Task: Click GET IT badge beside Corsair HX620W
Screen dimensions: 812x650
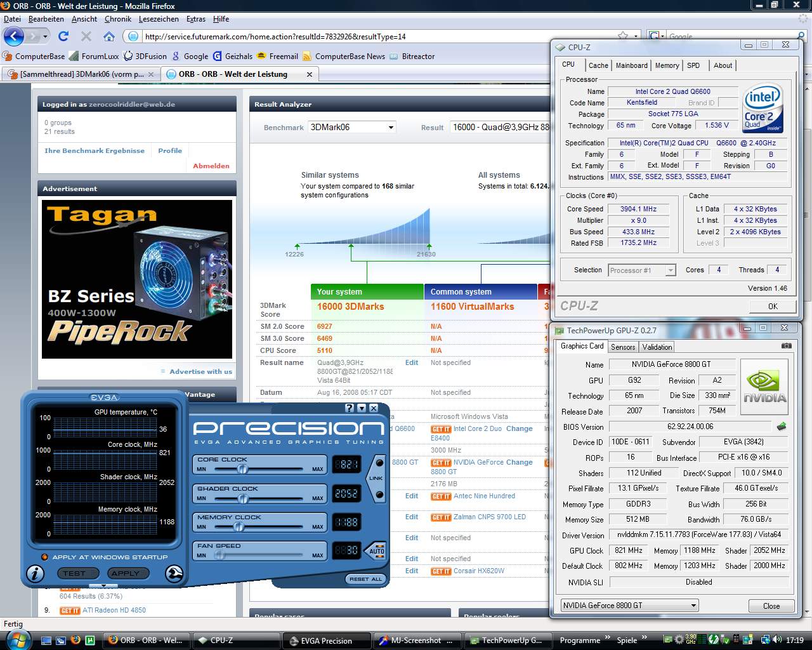Action: pyautogui.click(x=441, y=571)
